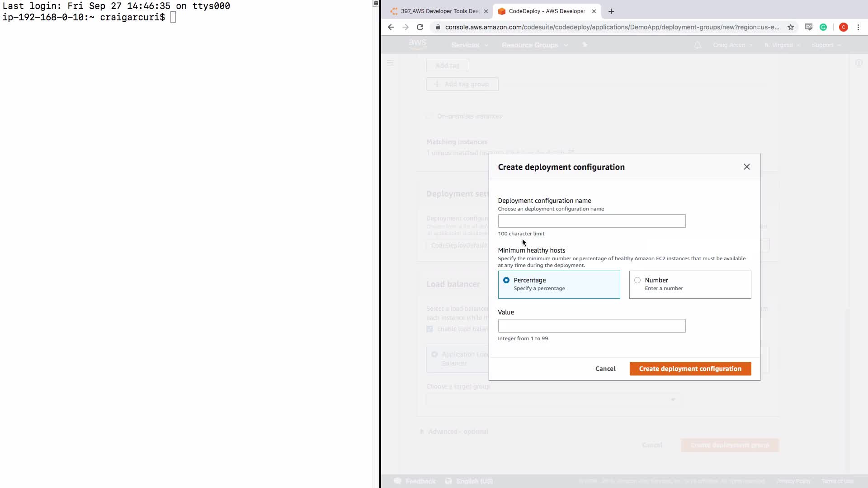Click the Deployment configuration name field
The width and height of the screenshot is (868, 488).
pyautogui.click(x=591, y=221)
